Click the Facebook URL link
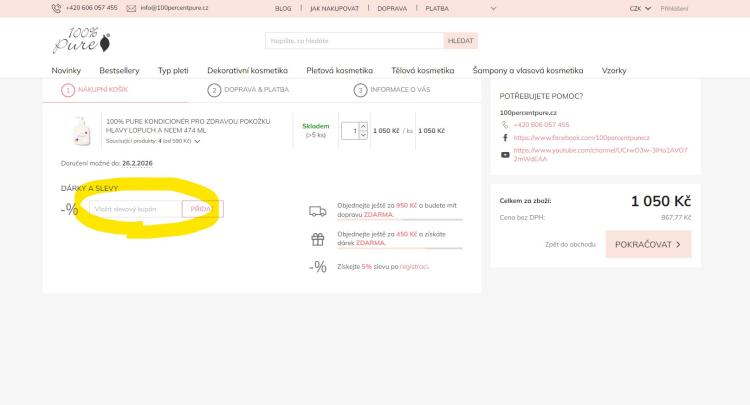The width and height of the screenshot is (750, 405). [581, 138]
